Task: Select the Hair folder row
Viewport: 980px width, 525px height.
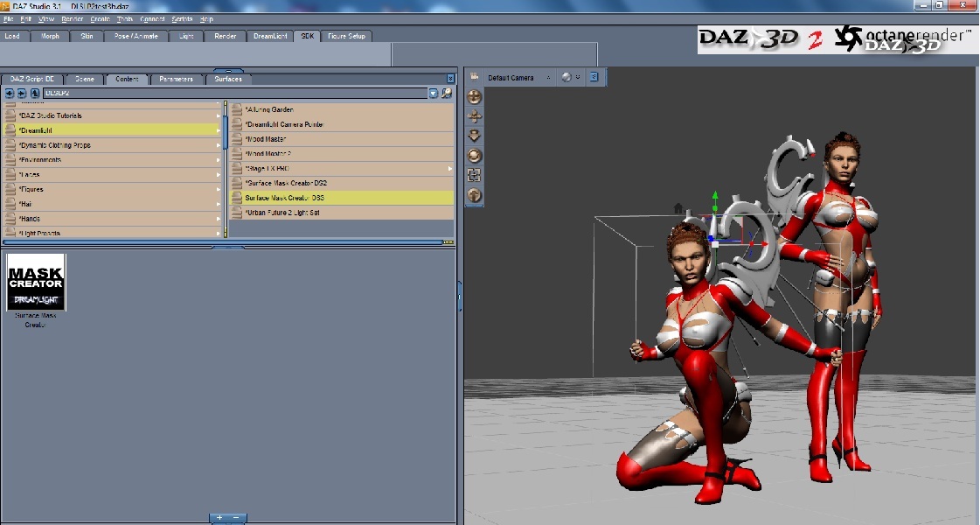Action: coord(113,204)
